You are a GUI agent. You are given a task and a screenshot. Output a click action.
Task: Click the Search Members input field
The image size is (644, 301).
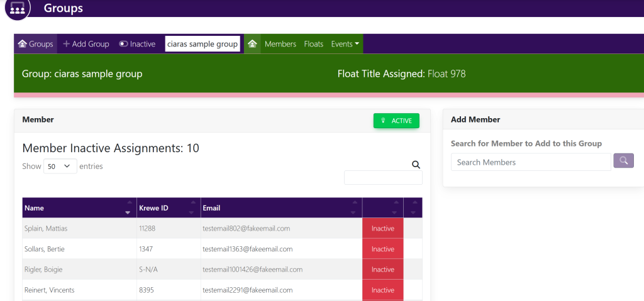tap(530, 162)
